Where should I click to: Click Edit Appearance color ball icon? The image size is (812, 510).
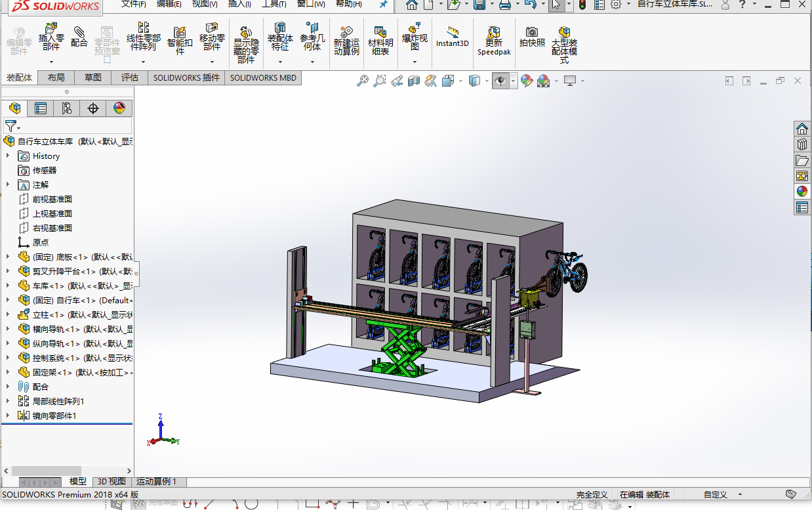point(526,81)
